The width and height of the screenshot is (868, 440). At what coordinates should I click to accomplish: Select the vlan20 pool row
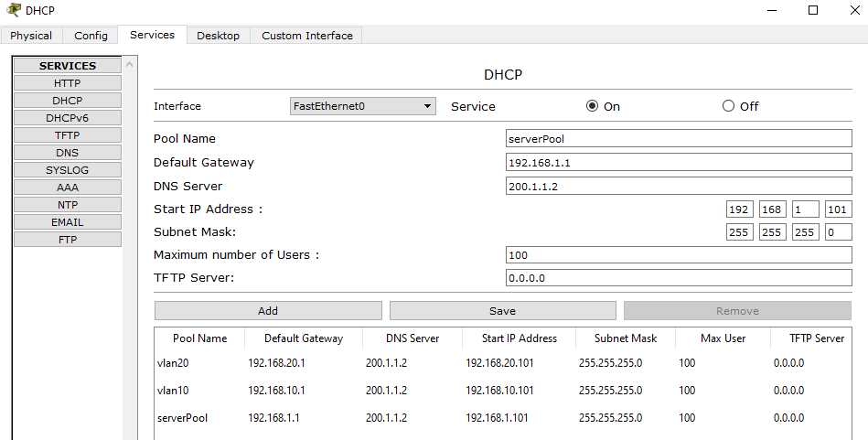tap(503, 363)
